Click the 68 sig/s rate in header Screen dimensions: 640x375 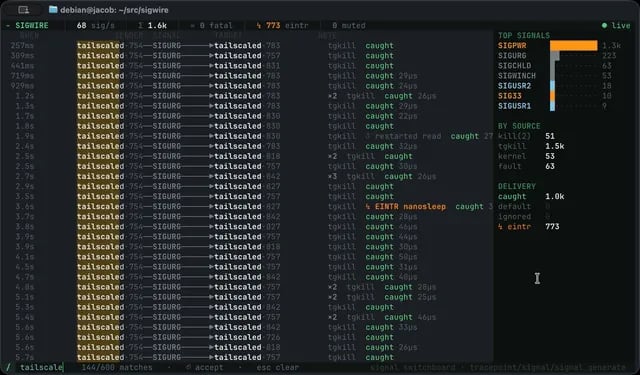point(96,25)
